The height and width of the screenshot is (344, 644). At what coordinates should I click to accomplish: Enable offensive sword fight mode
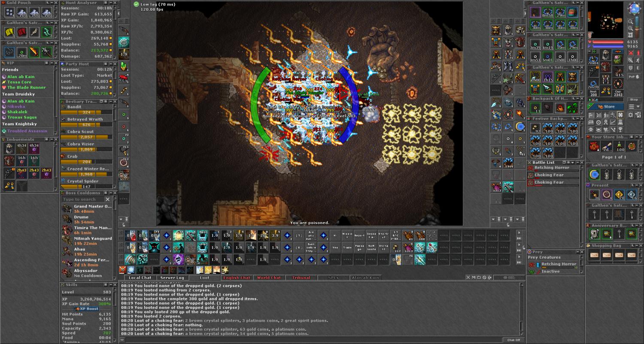click(x=631, y=53)
